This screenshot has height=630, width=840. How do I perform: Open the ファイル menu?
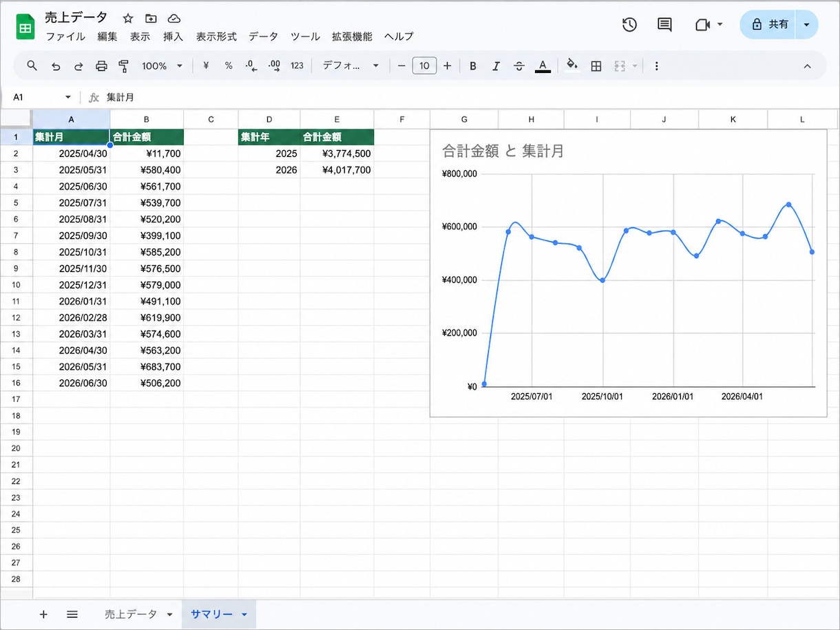(65, 36)
